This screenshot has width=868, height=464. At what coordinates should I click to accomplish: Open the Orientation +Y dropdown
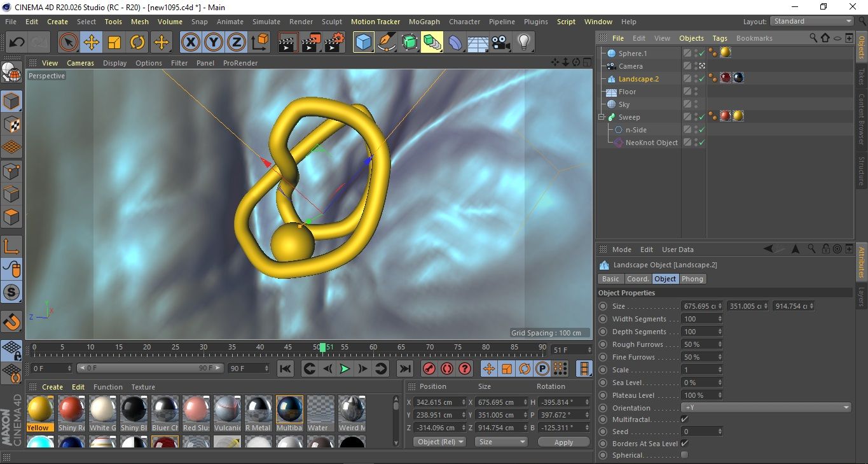766,407
